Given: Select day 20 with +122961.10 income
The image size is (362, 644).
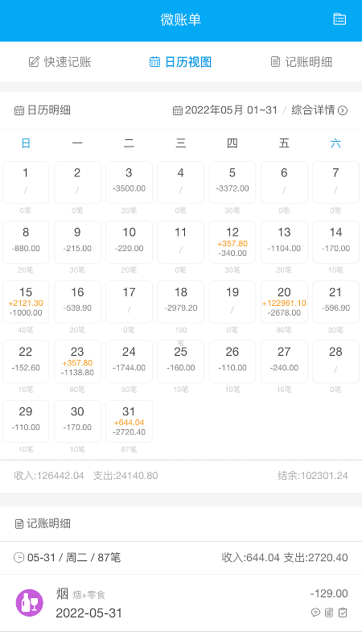Looking at the screenshot, I should point(284,302).
